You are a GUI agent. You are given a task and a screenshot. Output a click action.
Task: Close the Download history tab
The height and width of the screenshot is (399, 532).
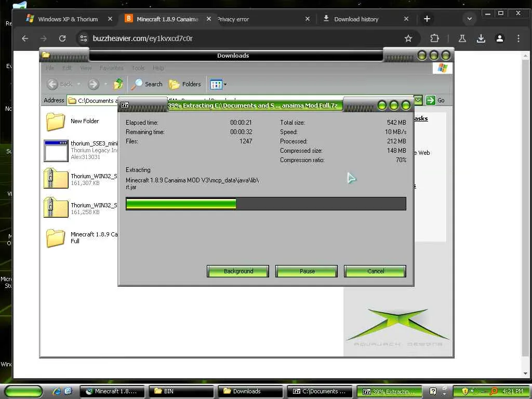pos(406,19)
